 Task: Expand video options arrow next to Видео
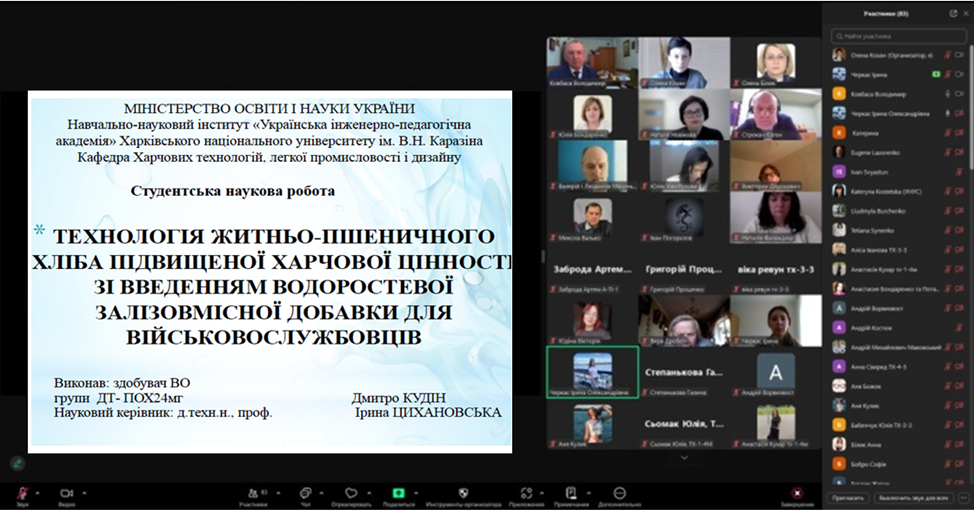pos(84,493)
